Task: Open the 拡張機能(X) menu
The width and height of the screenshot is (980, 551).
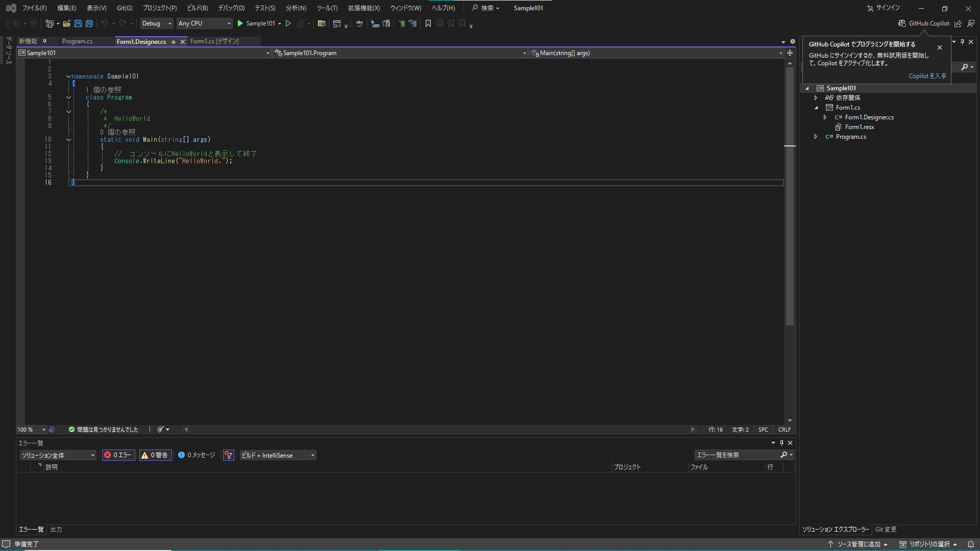Action: (x=364, y=8)
